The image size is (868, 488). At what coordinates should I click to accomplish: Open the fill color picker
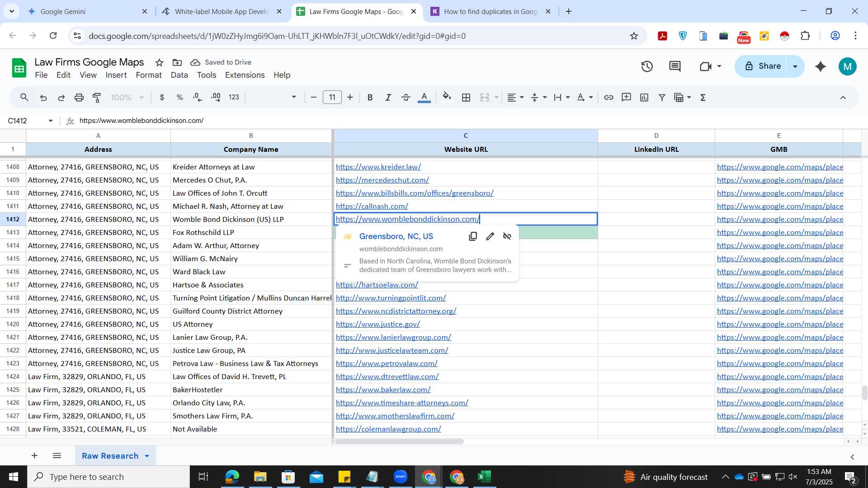tap(447, 97)
